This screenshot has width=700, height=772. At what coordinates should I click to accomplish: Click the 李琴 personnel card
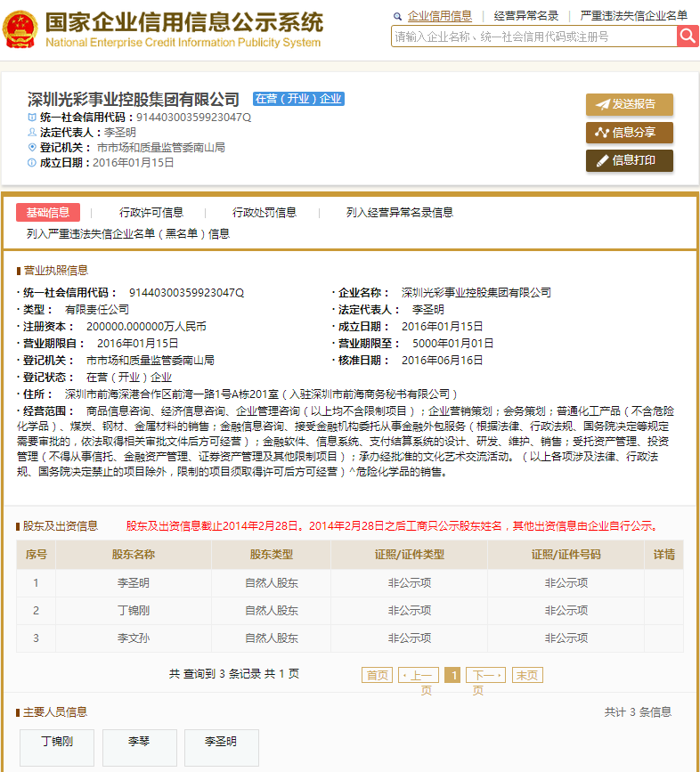click(x=139, y=747)
